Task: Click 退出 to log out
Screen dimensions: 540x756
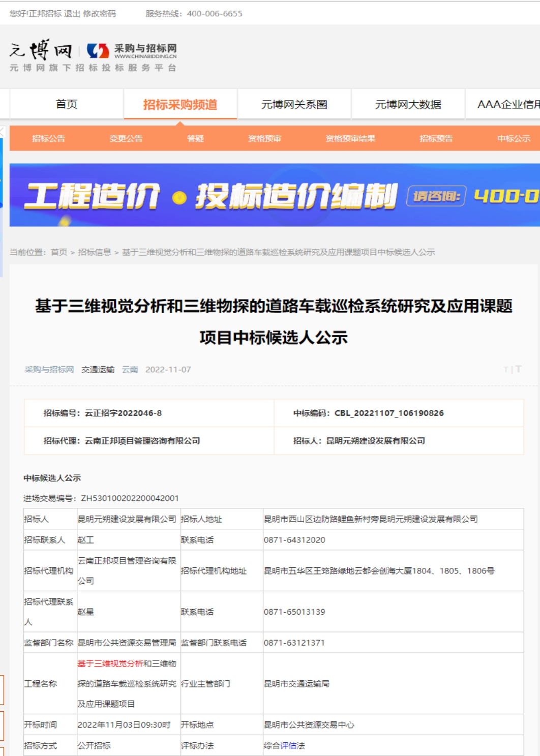Action: [x=72, y=14]
